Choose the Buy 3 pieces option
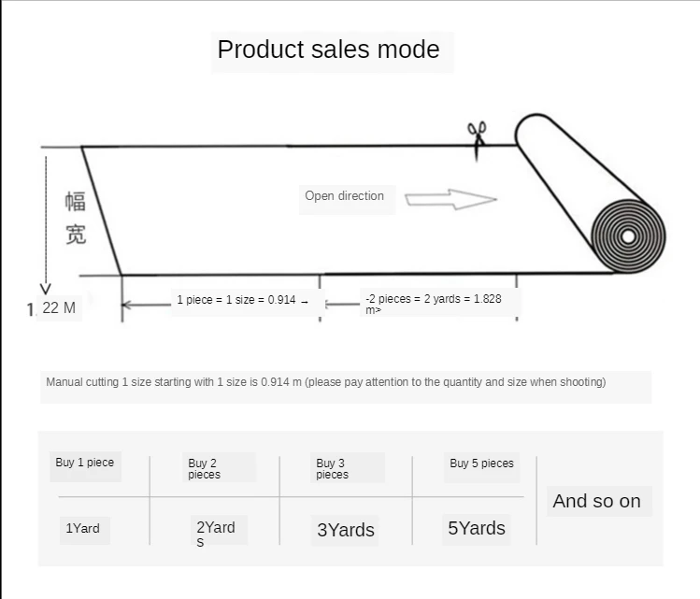Viewport: 700px width, 599px height. (x=332, y=469)
